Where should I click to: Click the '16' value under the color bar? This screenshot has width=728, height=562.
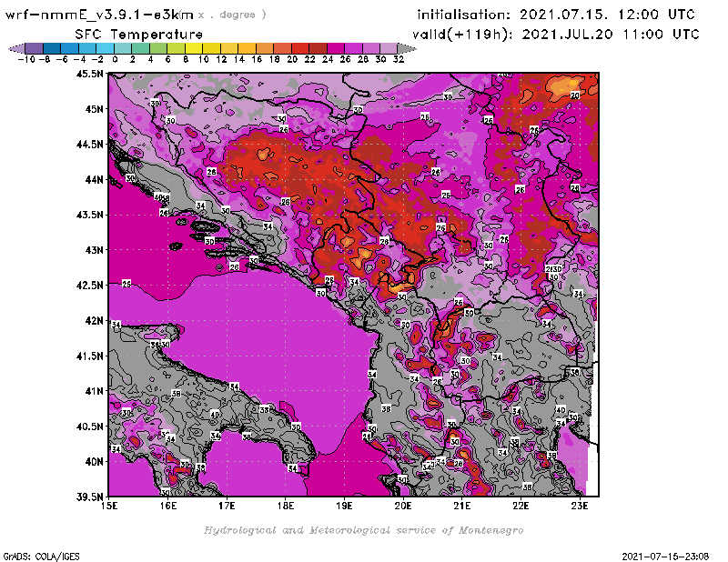click(257, 59)
